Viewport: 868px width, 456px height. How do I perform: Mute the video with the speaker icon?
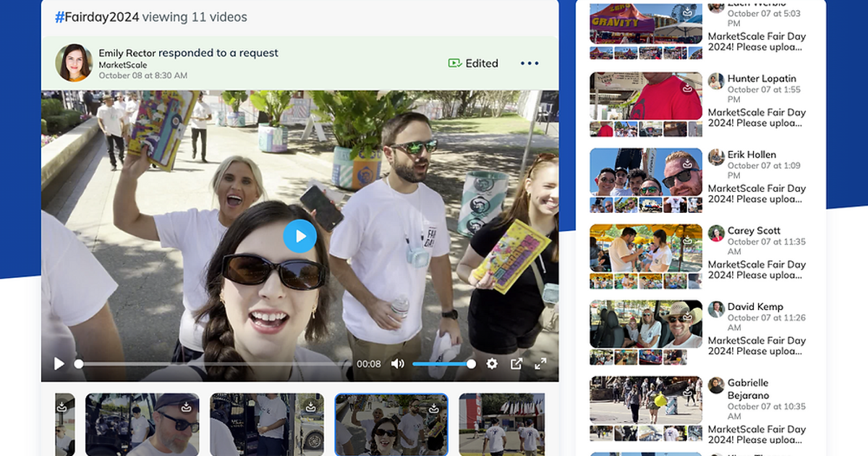pyautogui.click(x=397, y=364)
